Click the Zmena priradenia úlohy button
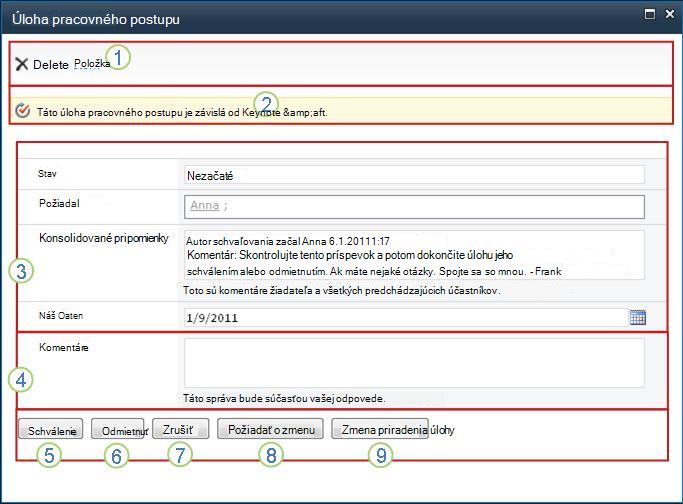This screenshot has height=504, width=683. (x=380, y=429)
